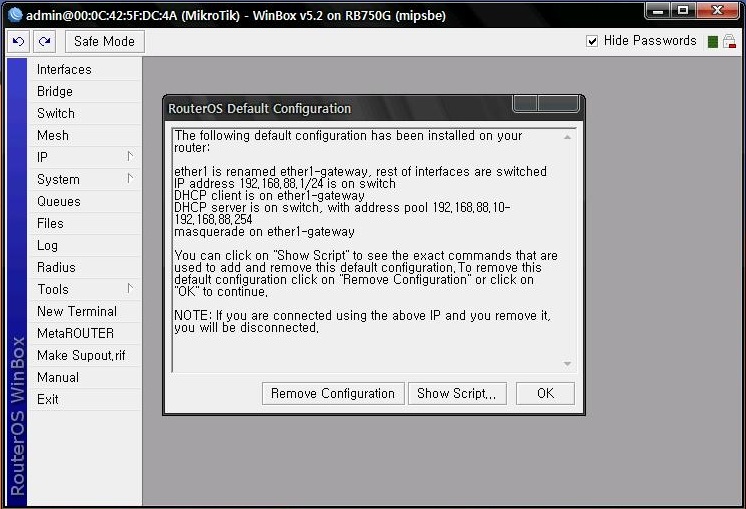The width and height of the screenshot is (746, 509).
Task: Click the green CPU load indicator
Action: [x=713, y=42]
